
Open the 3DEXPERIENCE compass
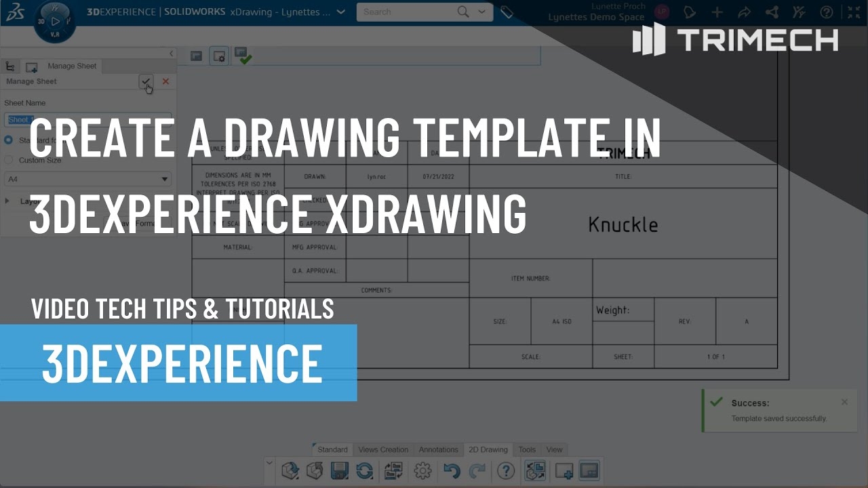click(x=54, y=20)
